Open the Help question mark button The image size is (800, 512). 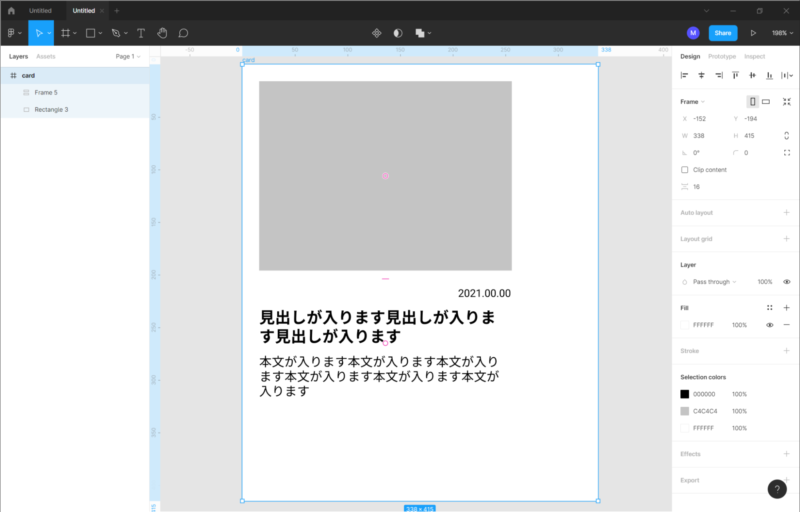tap(777, 489)
